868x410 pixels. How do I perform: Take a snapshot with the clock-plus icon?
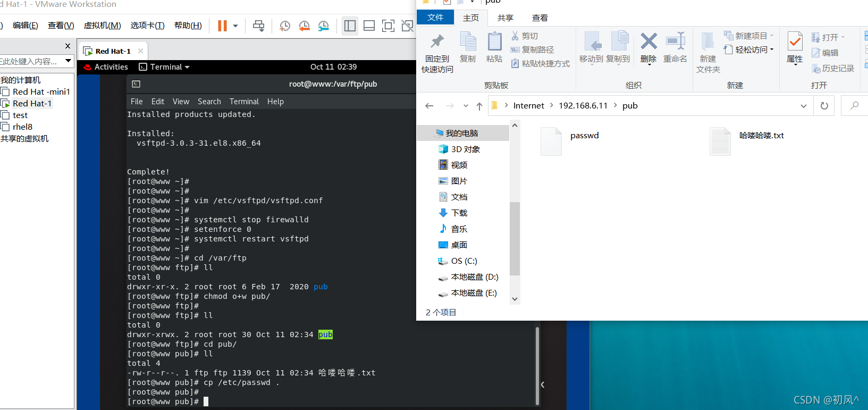click(x=285, y=26)
